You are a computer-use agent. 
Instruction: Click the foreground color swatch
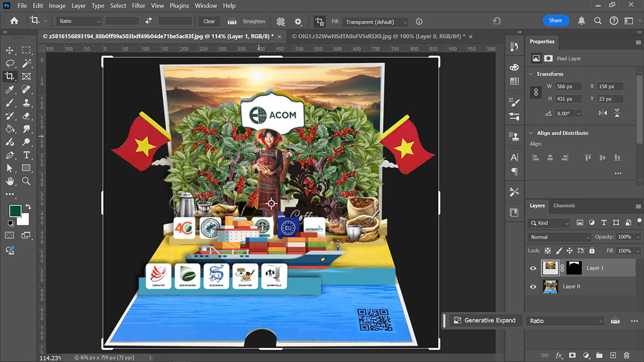coord(15,211)
